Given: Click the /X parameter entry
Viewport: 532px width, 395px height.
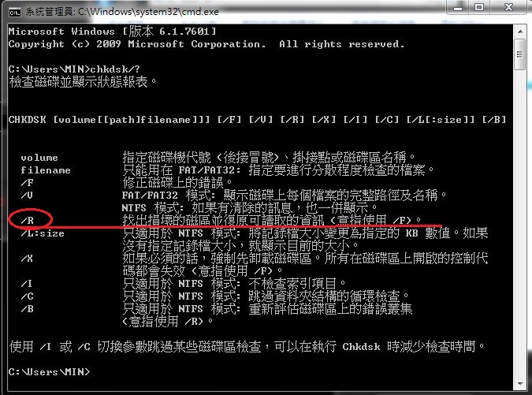Looking at the screenshot, I should (28, 259).
